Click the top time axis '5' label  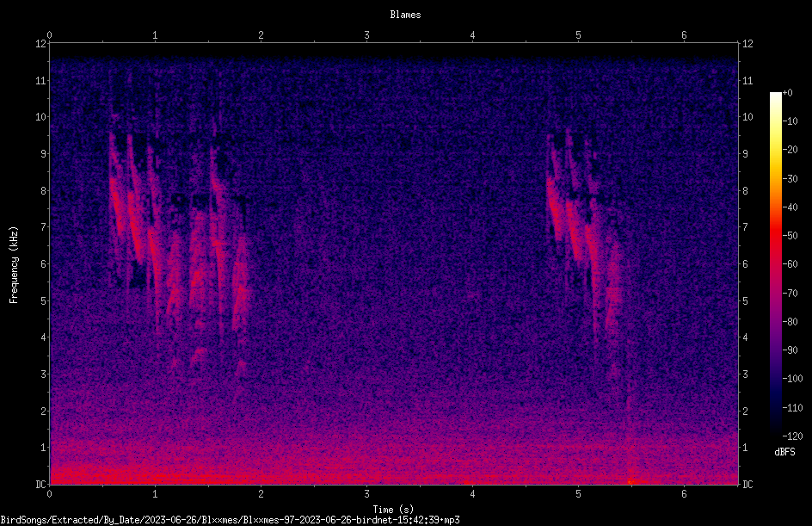coord(578,35)
